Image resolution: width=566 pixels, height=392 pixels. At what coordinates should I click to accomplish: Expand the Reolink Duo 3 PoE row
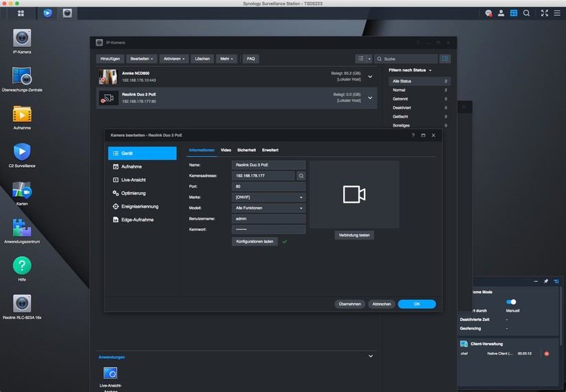coord(370,98)
